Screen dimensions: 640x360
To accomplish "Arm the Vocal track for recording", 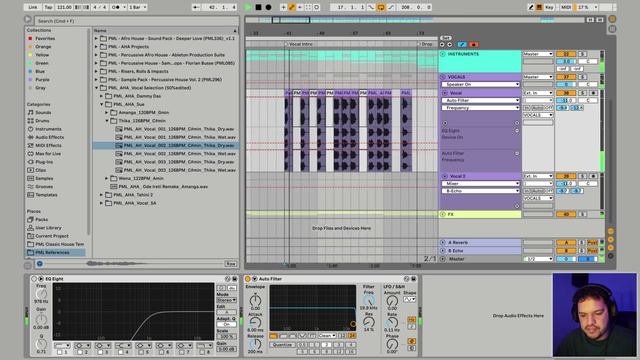I will (593, 93).
